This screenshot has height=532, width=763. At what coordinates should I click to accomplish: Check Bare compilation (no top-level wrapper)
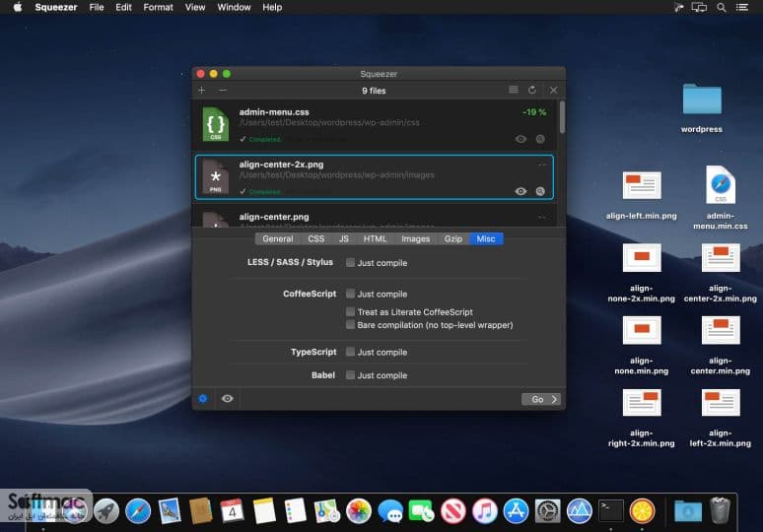[x=350, y=325]
